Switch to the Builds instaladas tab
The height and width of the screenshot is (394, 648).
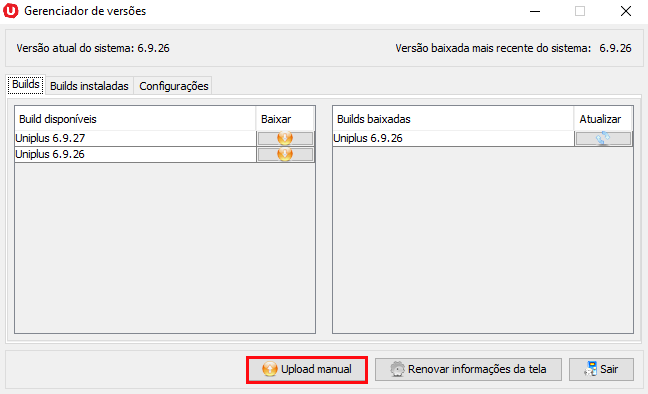point(89,86)
